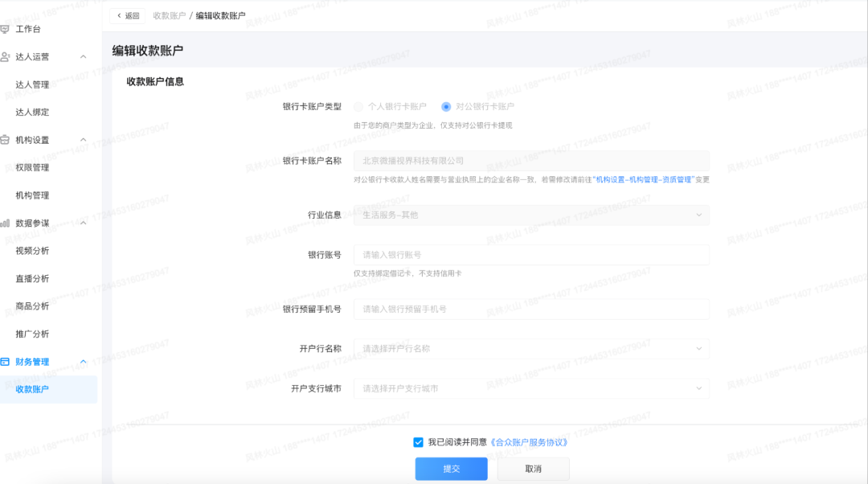Click the 数据参谋 bar chart icon
The width and height of the screenshot is (868, 484).
6,223
